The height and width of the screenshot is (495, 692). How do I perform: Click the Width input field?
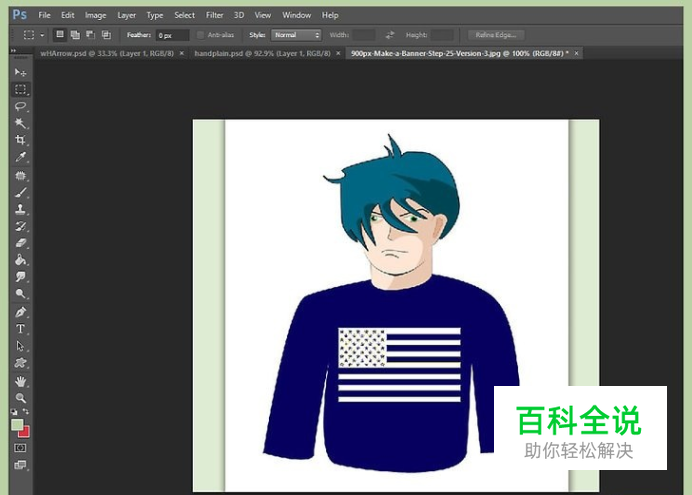(x=364, y=35)
